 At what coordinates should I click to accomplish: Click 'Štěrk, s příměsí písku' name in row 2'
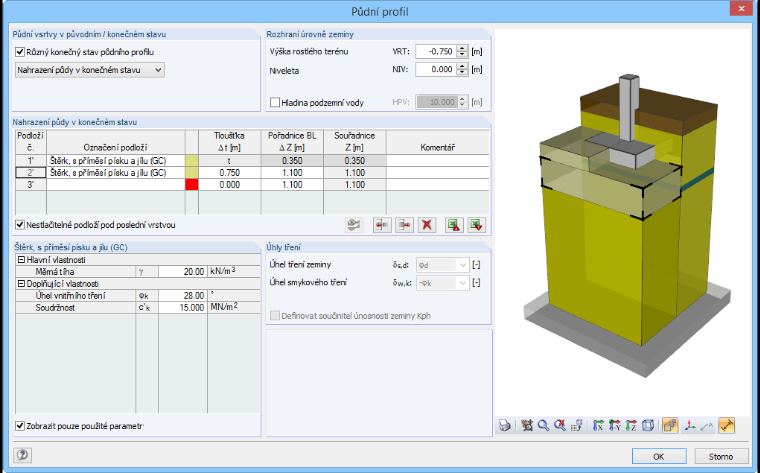coord(115,173)
